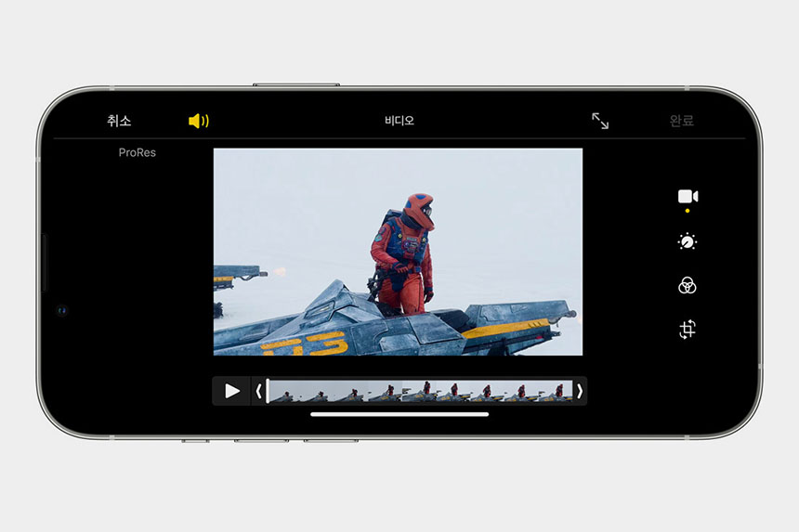Tap the home indicator bar
Viewport: 799px width, 532px height.
click(399, 414)
